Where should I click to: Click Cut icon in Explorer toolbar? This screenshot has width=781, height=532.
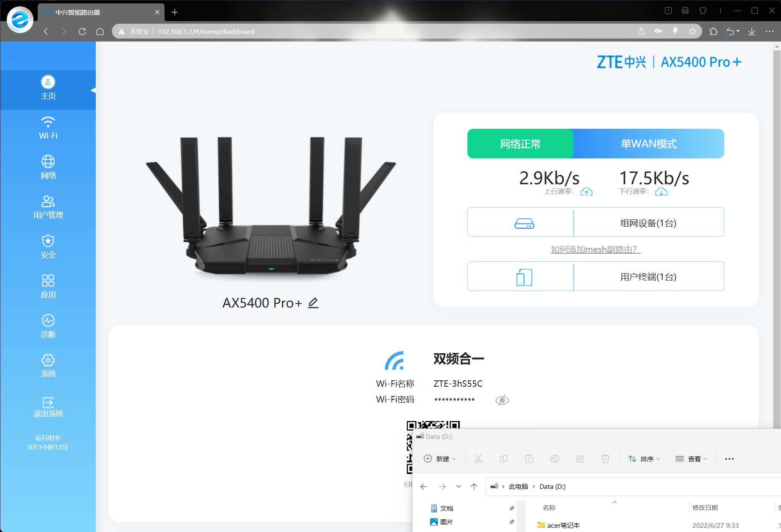(x=478, y=459)
